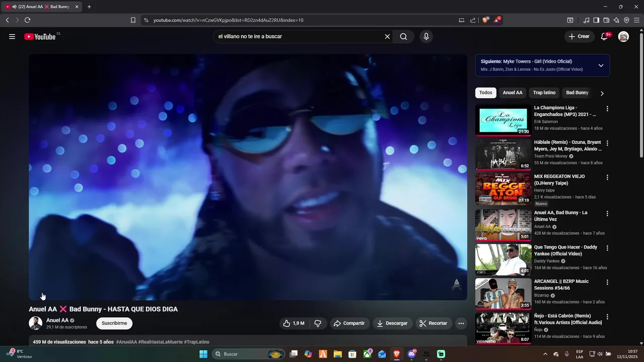Open Brave Leo AI sparkle icon
644x362 pixels.
[x=616, y=20]
